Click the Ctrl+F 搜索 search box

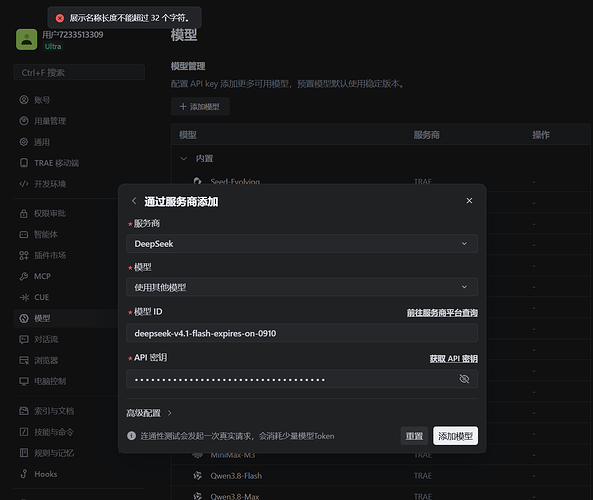(79, 72)
